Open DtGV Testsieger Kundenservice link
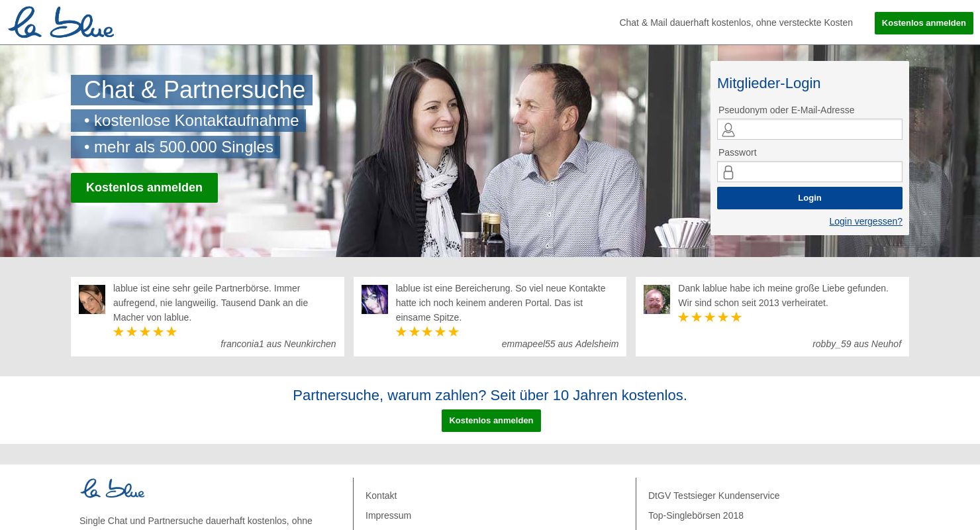The height and width of the screenshot is (530, 980). [x=714, y=496]
